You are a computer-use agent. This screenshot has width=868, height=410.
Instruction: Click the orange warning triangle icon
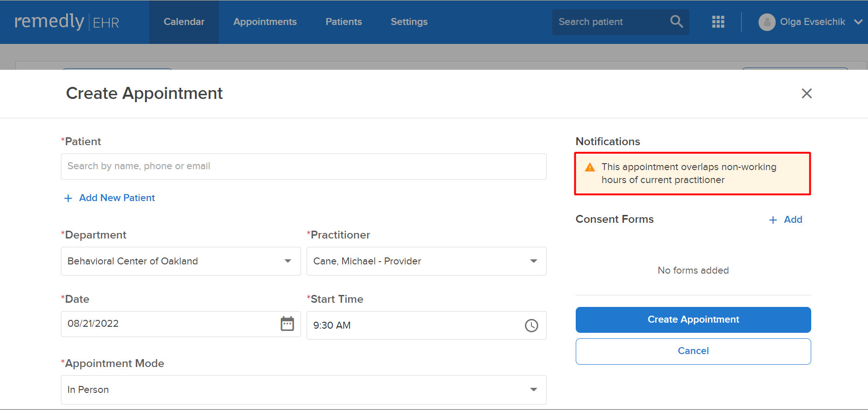pos(590,167)
